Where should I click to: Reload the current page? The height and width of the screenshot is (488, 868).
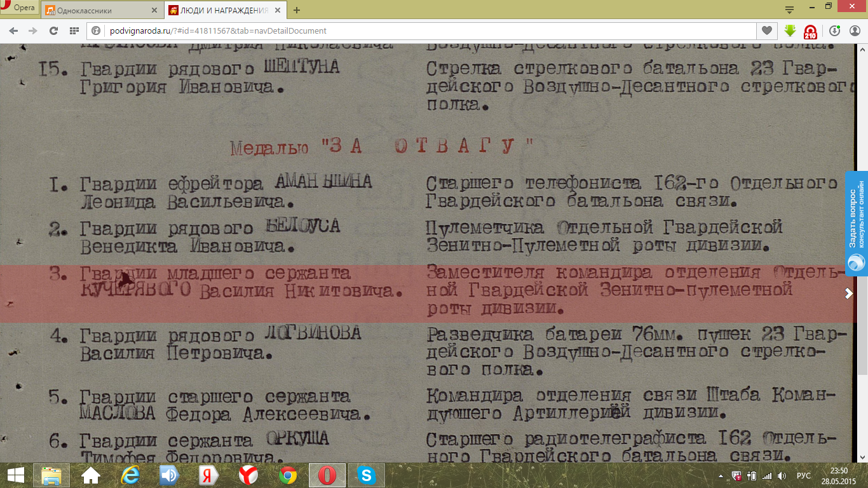(54, 30)
